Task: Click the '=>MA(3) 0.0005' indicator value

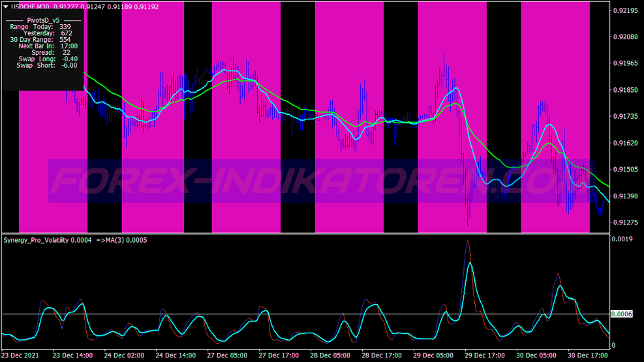Action: 121,240
